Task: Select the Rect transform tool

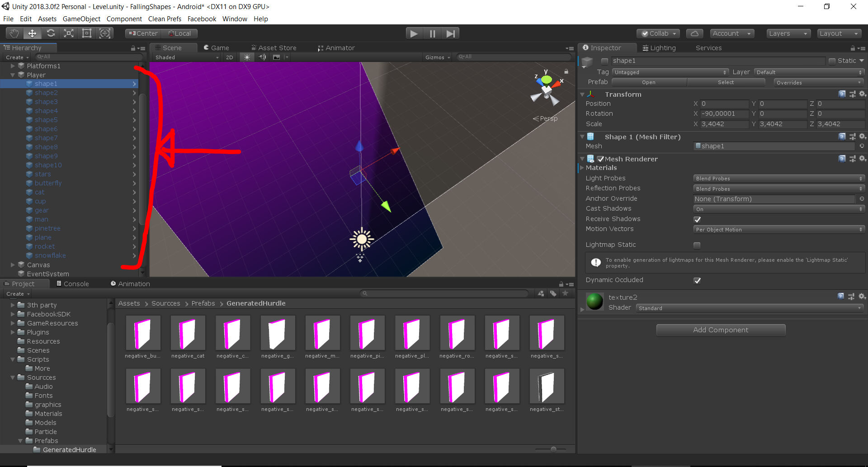Action: pyautogui.click(x=86, y=33)
